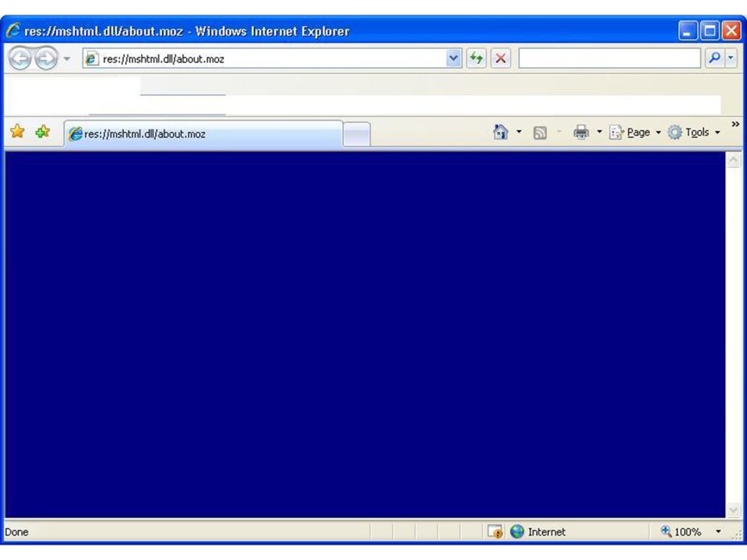Refresh the page with the green arrows
This screenshot has height=560, width=747.
[x=477, y=59]
